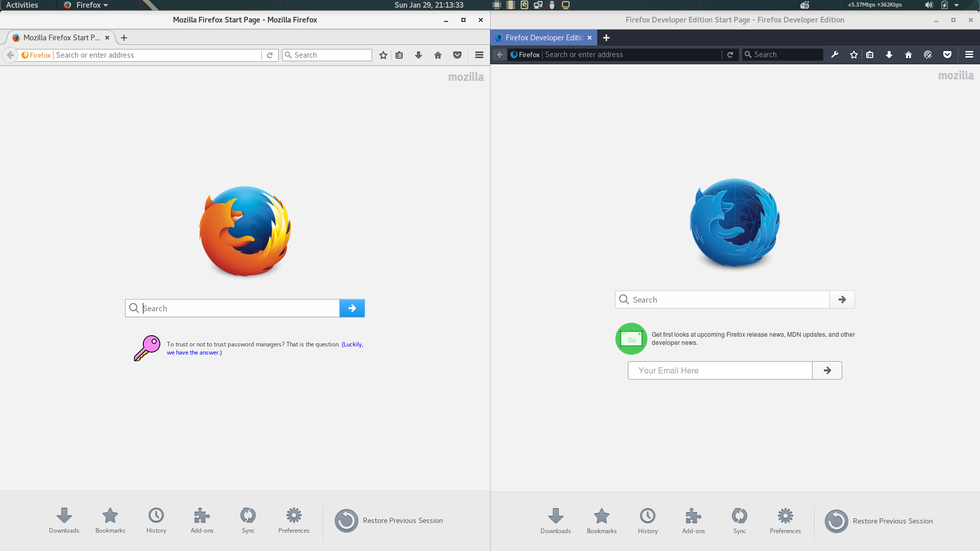Focus start page Search field in Developer Edition
This screenshot has height=551, width=980.
[x=722, y=299]
